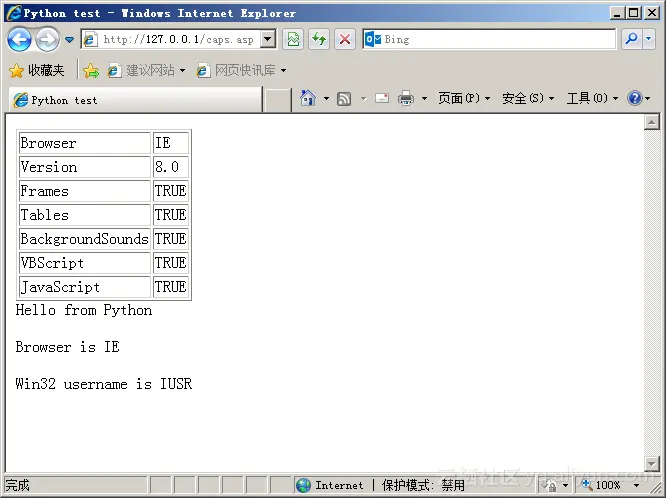Open the 页面(P) page menu
The width and height of the screenshot is (666, 498).
pyautogui.click(x=464, y=98)
